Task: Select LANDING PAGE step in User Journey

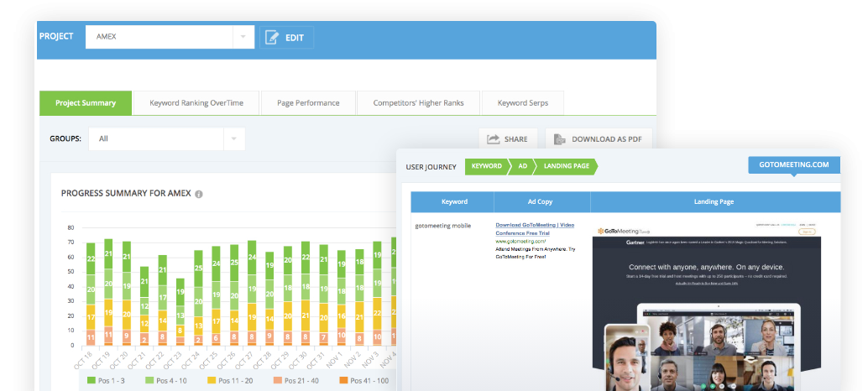Action: click(x=567, y=166)
